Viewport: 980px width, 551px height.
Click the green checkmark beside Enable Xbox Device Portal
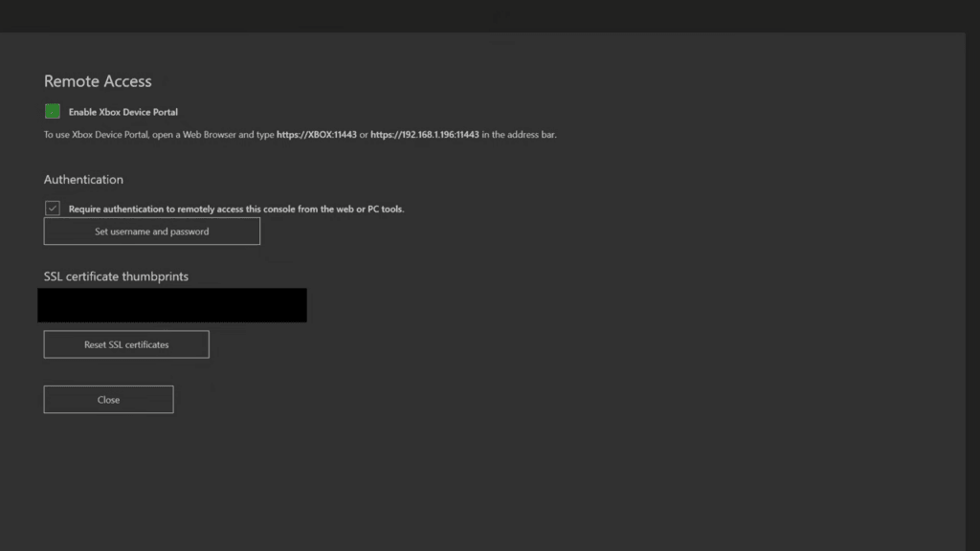click(53, 111)
